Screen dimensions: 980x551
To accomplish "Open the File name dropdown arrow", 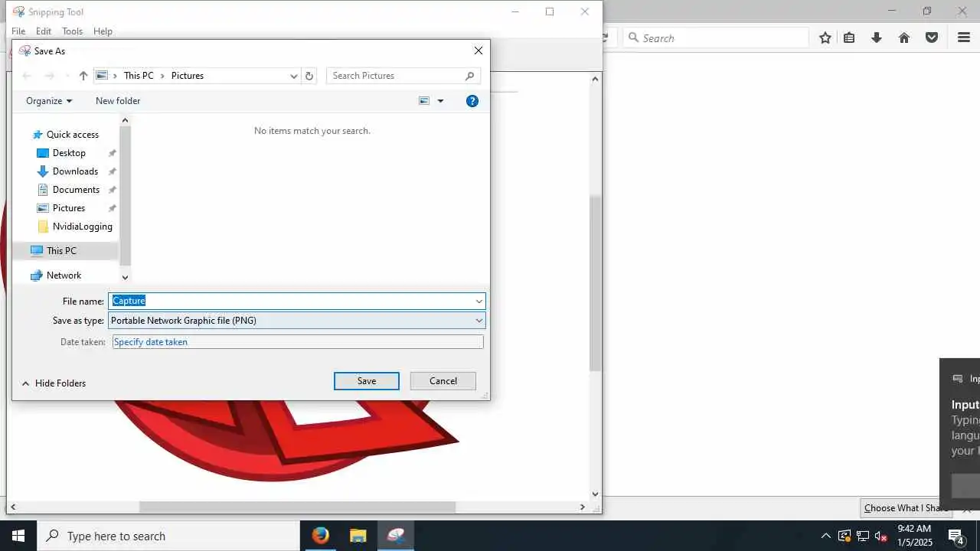I will pyautogui.click(x=479, y=302).
